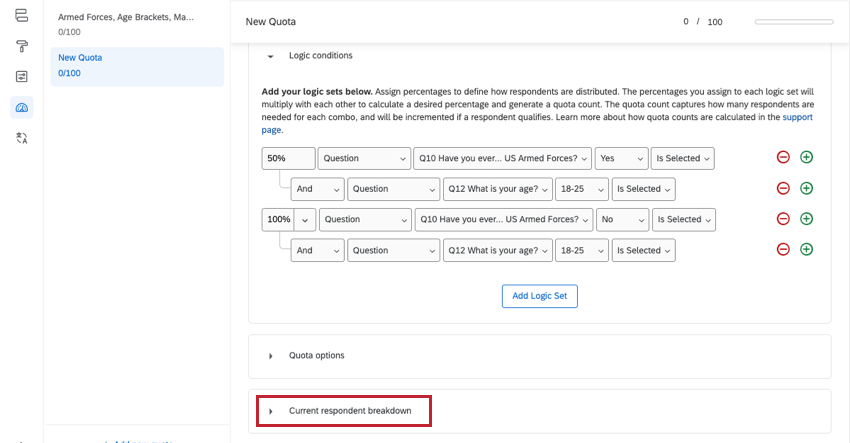Click the 50% percentage input field

click(287, 158)
